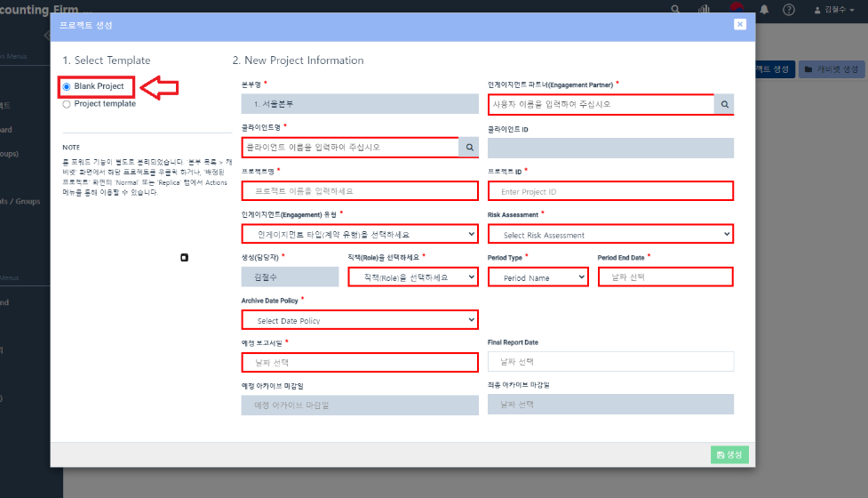
Task: Focus the Engagement Partner name input
Action: 601,104
